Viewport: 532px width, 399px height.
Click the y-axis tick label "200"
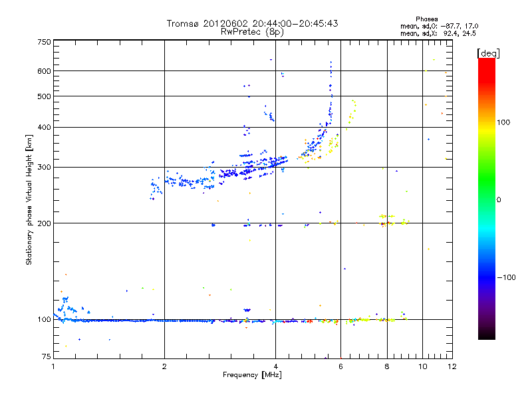click(x=44, y=223)
